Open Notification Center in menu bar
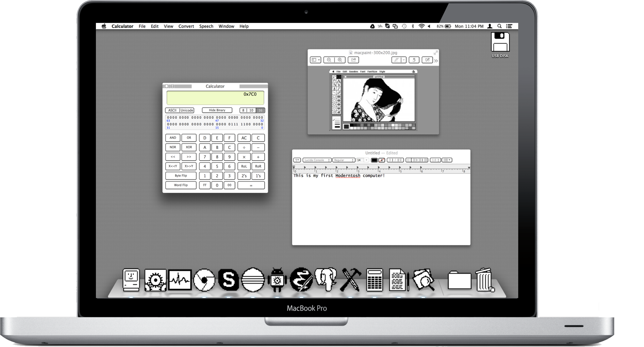Image resolution: width=644 pixels, height=347 pixels. click(x=509, y=26)
